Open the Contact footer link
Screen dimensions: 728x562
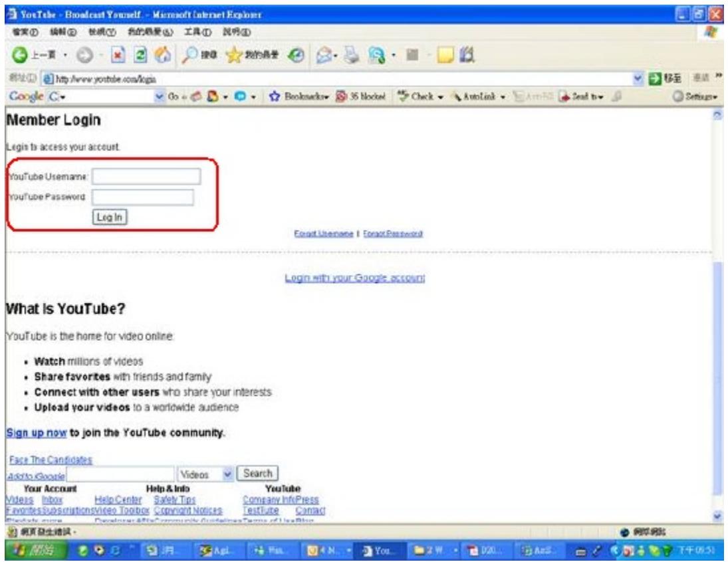(310, 510)
